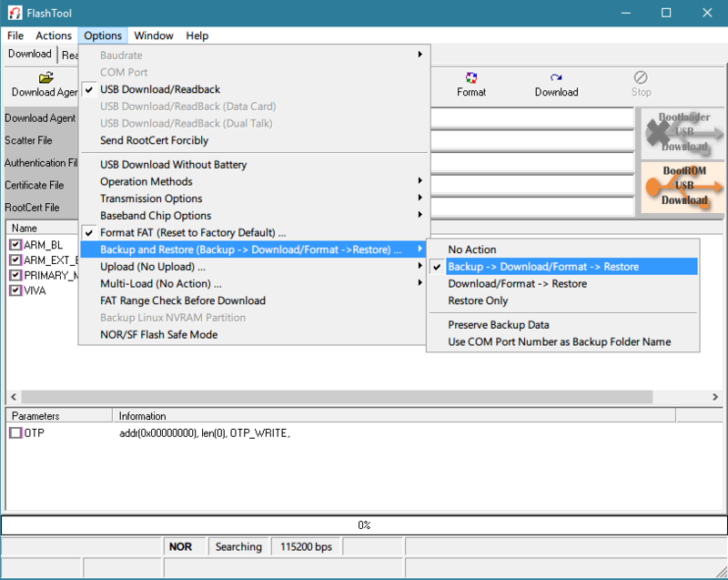The image size is (728, 580).
Task: Click the Name column header
Action: (x=42, y=228)
